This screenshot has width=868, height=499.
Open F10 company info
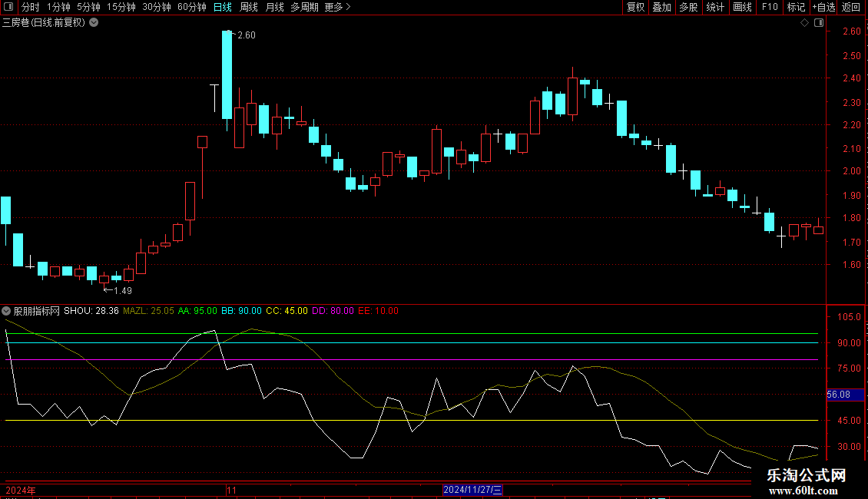point(770,7)
